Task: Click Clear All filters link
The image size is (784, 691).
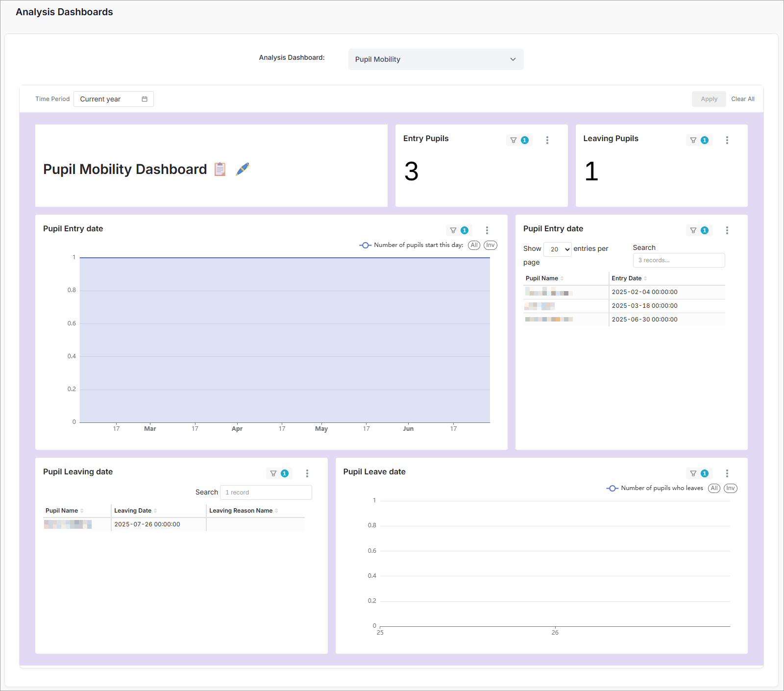Action: [x=743, y=99]
